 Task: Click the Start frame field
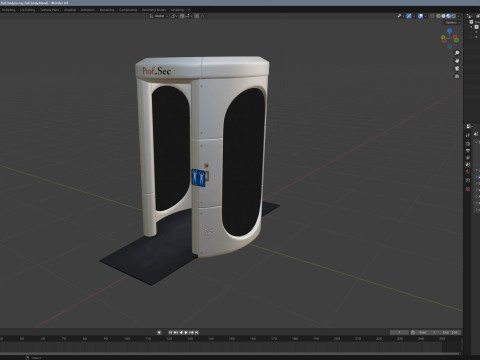tap(428, 332)
